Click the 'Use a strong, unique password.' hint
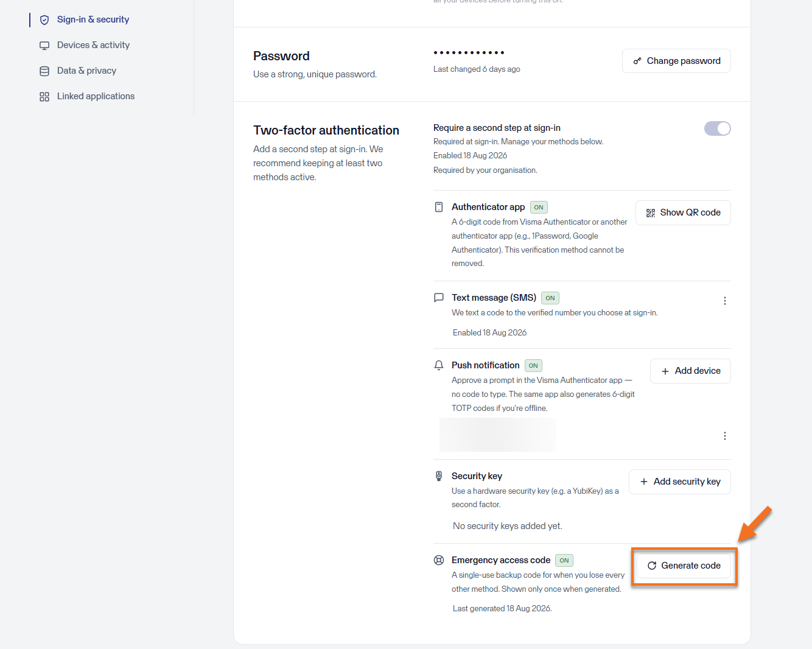The image size is (812, 649). click(315, 74)
